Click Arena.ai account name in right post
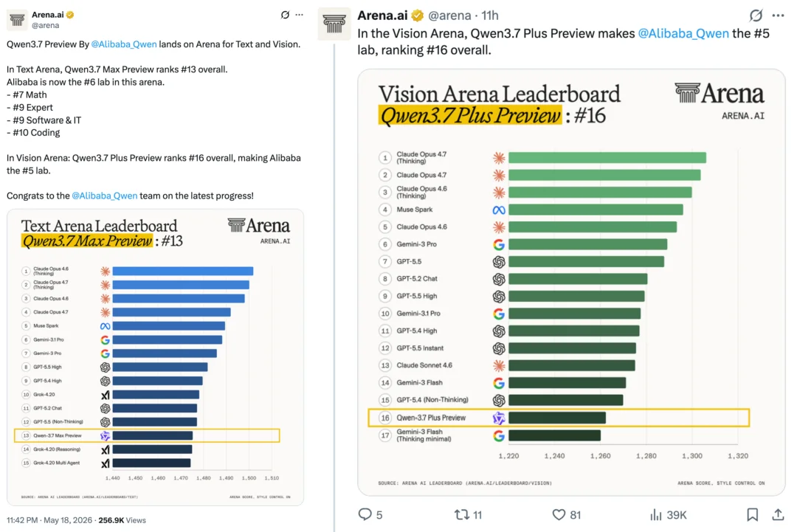The width and height of the screenshot is (797, 532). coord(382,15)
